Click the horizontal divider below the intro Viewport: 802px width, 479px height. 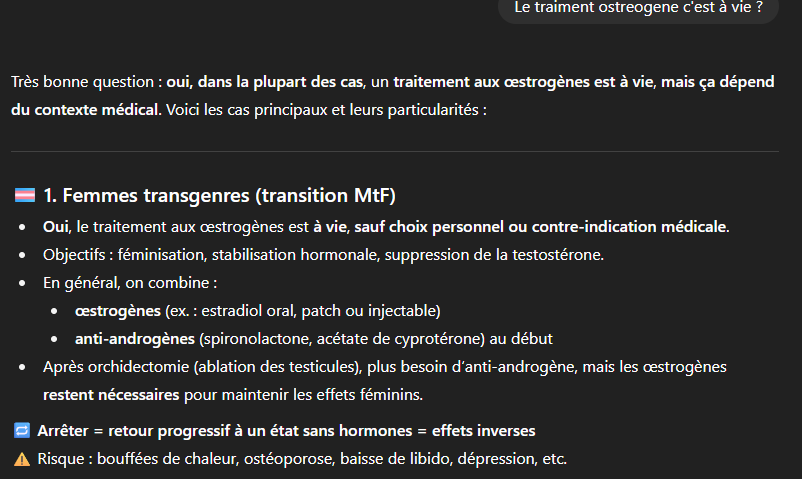pyautogui.click(x=400, y=152)
